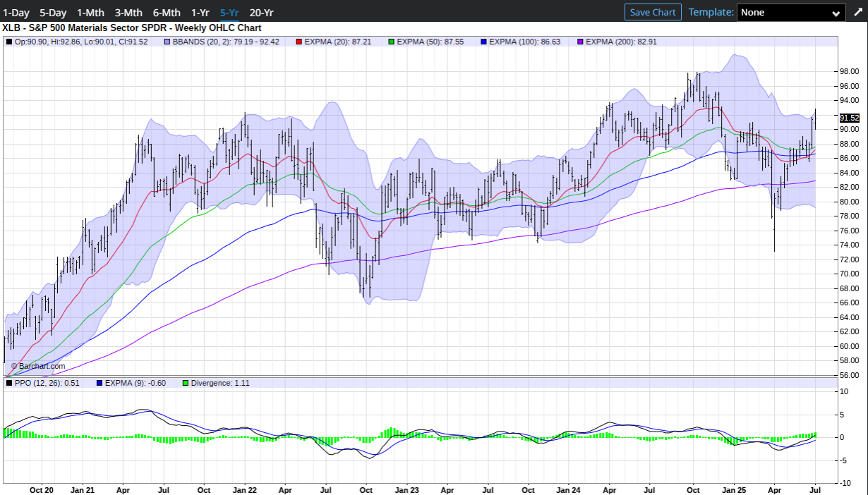Click the 80.00 price axis label
The width and height of the screenshot is (868, 495).
849,202
